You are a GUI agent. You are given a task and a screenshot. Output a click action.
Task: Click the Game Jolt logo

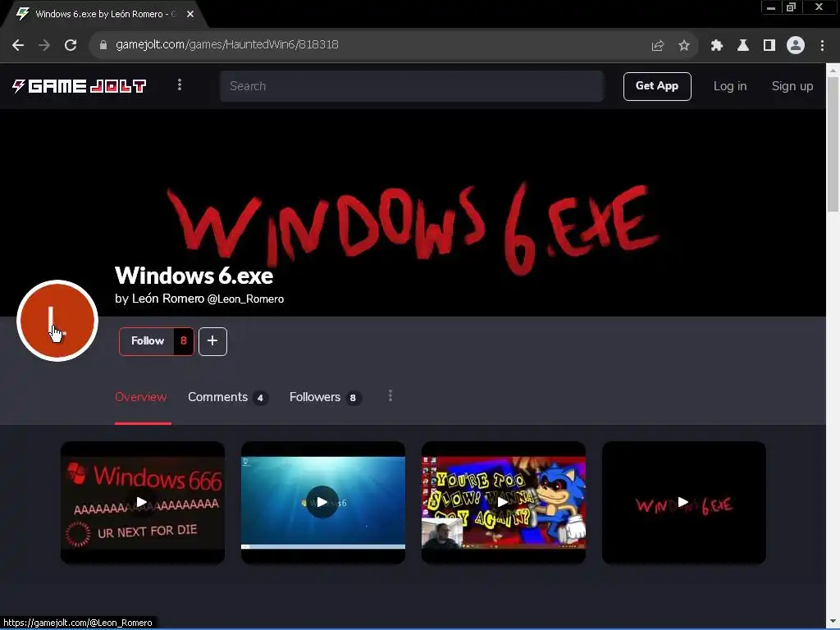click(79, 85)
